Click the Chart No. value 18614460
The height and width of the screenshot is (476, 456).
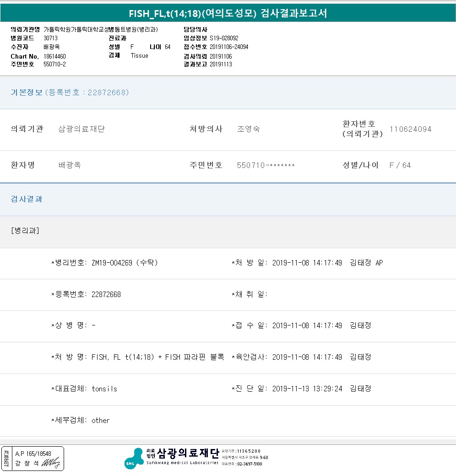54,56
